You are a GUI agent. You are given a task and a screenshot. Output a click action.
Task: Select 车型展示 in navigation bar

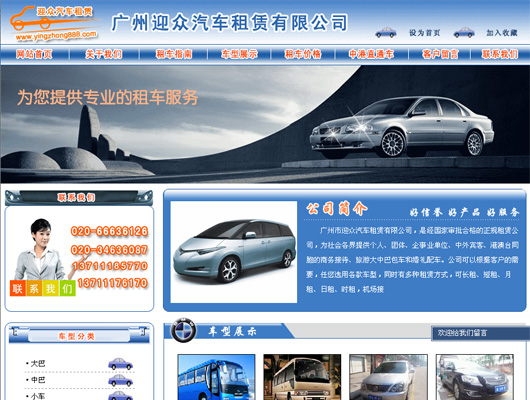[x=239, y=54]
